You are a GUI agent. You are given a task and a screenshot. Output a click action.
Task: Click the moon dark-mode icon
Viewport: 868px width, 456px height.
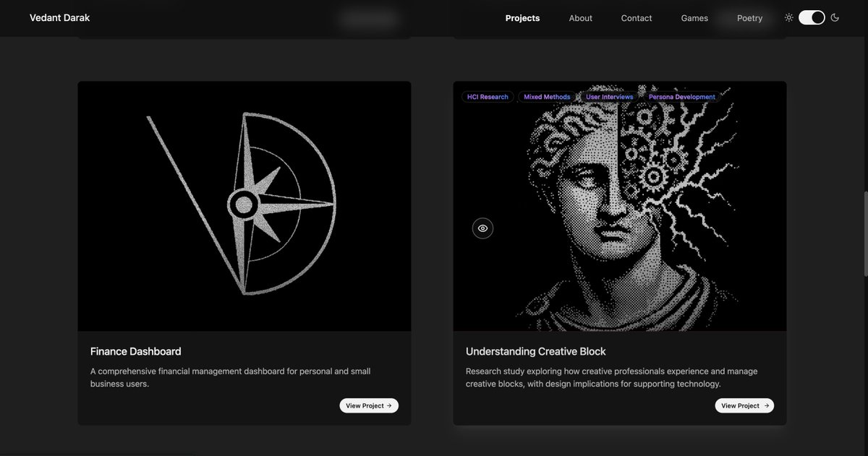pyautogui.click(x=835, y=17)
